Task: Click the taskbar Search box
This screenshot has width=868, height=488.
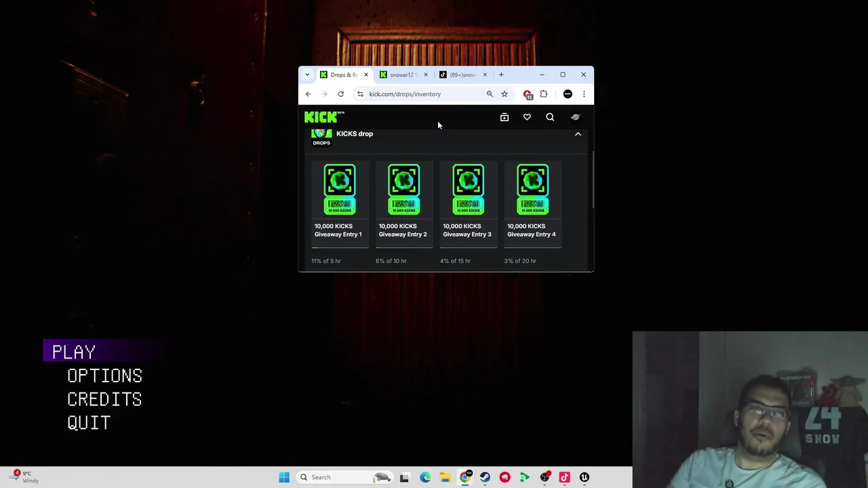Action: point(344,477)
